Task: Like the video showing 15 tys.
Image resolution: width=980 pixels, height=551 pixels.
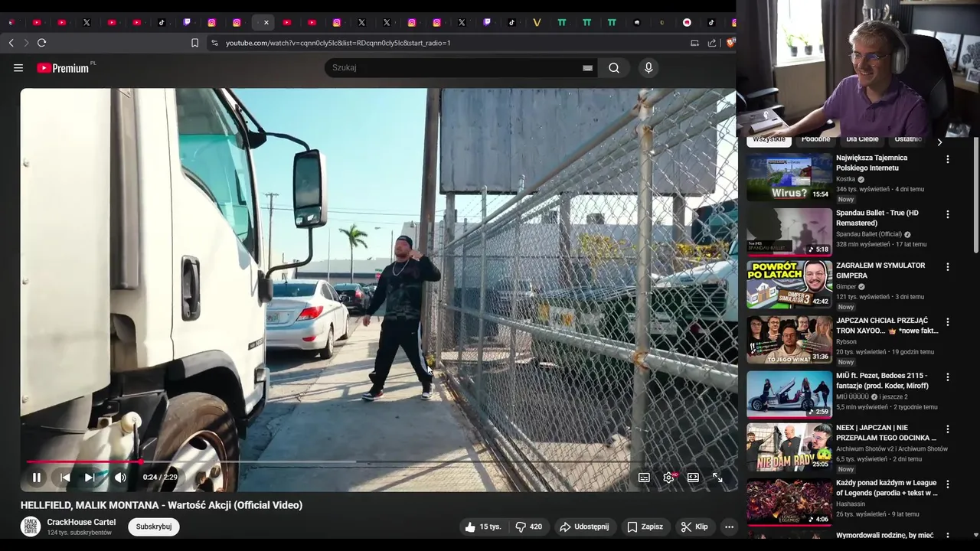Action: pos(483,527)
